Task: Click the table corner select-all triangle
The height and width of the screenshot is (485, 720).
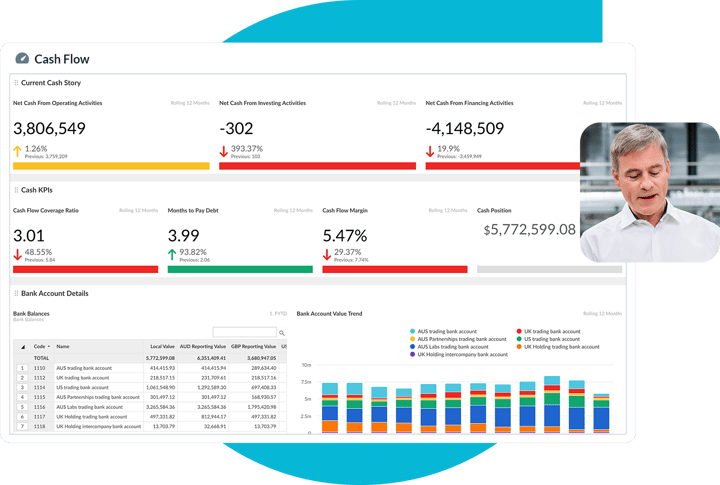Action: (x=23, y=347)
